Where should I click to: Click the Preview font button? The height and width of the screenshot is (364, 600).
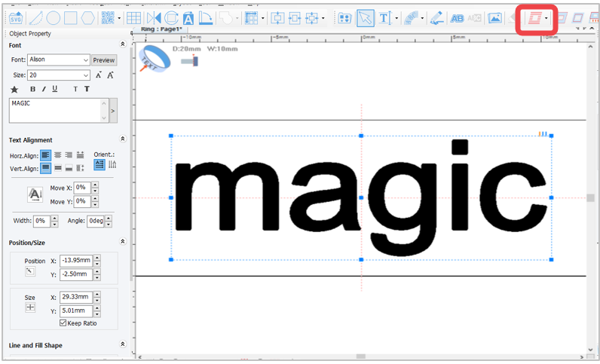(104, 60)
